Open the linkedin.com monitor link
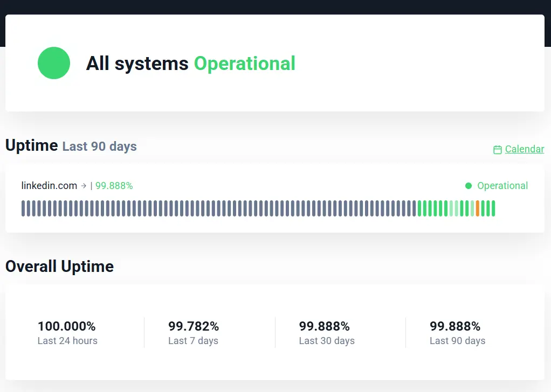The height and width of the screenshot is (392, 551). pos(49,186)
